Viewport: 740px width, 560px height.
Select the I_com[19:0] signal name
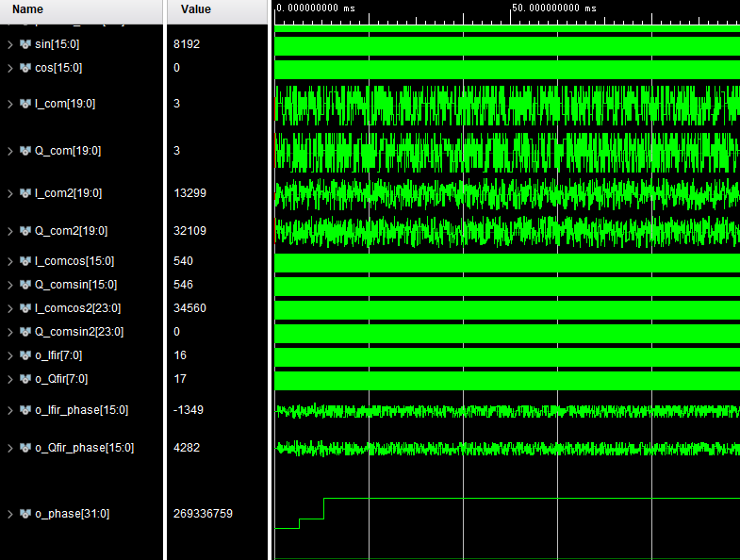coord(65,104)
